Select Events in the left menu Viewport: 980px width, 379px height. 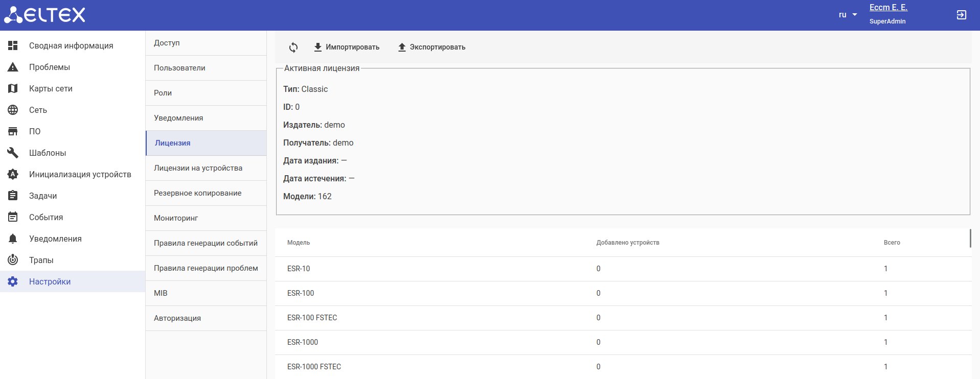[x=46, y=217]
